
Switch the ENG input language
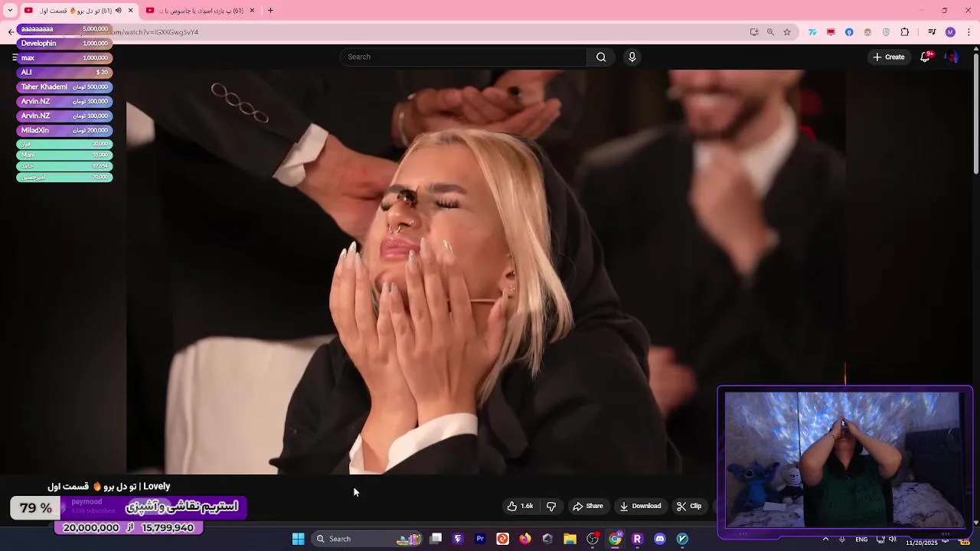click(x=861, y=539)
